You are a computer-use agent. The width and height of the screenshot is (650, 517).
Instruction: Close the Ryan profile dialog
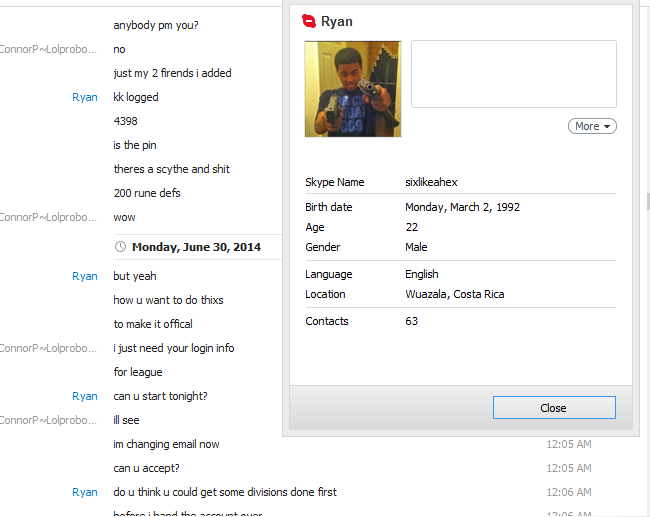point(554,408)
